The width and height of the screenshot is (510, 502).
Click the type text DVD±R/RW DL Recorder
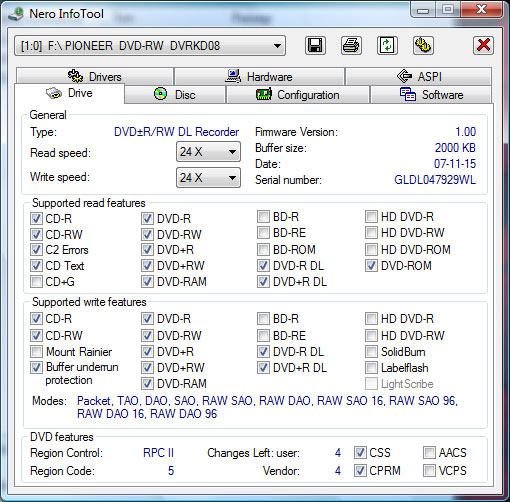176,132
